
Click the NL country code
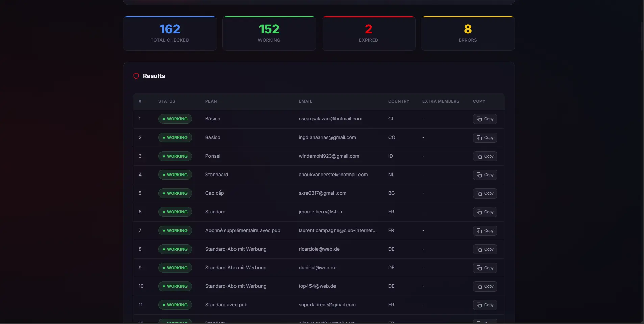(x=391, y=175)
